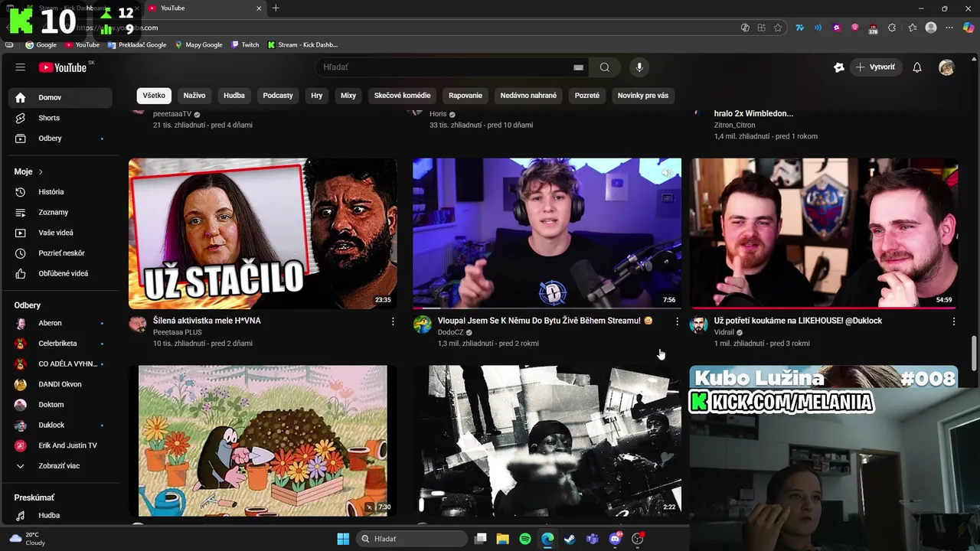Screen dimensions: 980x551
Task: Open Obľúbené videá
Action: [x=60, y=273]
